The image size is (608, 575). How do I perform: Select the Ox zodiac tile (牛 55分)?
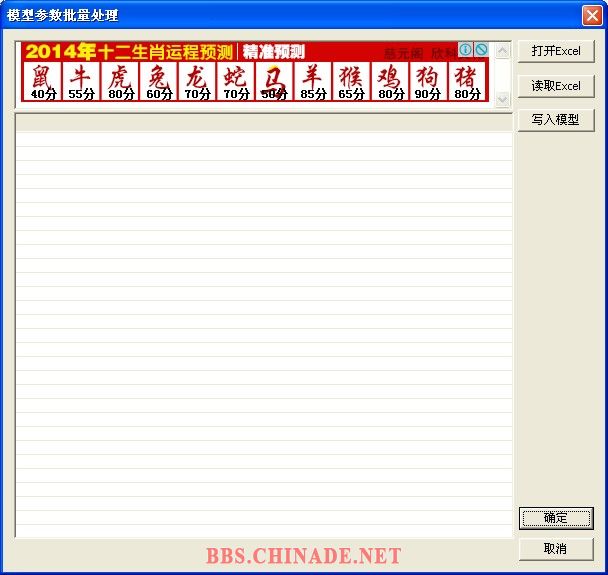point(81,81)
